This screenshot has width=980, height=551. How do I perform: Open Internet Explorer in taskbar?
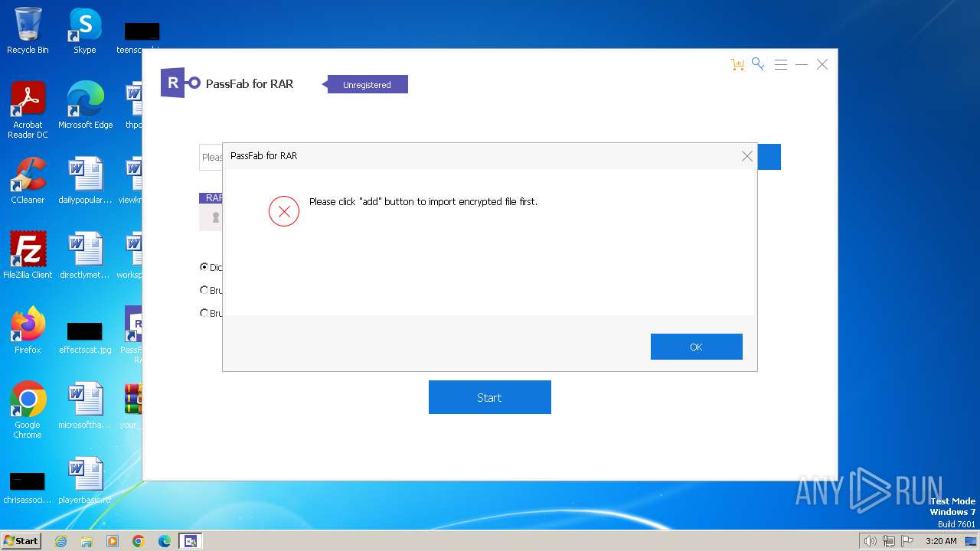(60, 541)
